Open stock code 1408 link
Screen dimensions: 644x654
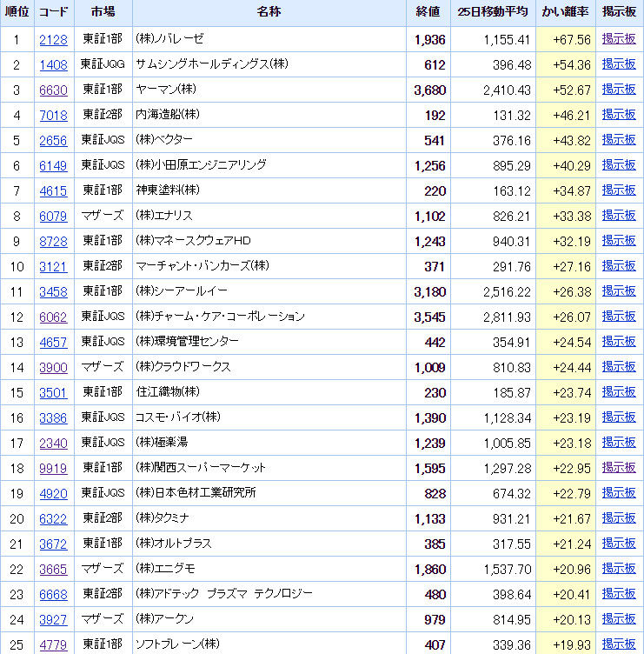pyautogui.click(x=53, y=65)
